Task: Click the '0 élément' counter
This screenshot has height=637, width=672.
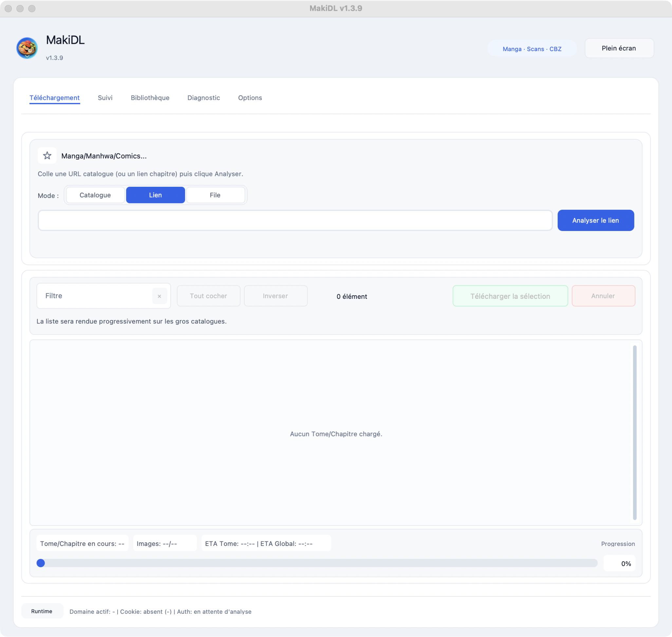Action: [352, 297]
